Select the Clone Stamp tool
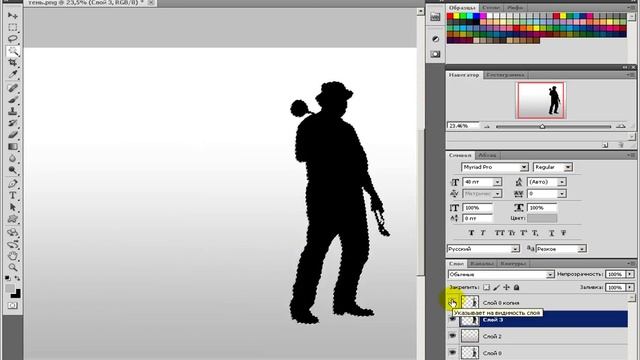The image size is (640, 360). [x=13, y=111]
